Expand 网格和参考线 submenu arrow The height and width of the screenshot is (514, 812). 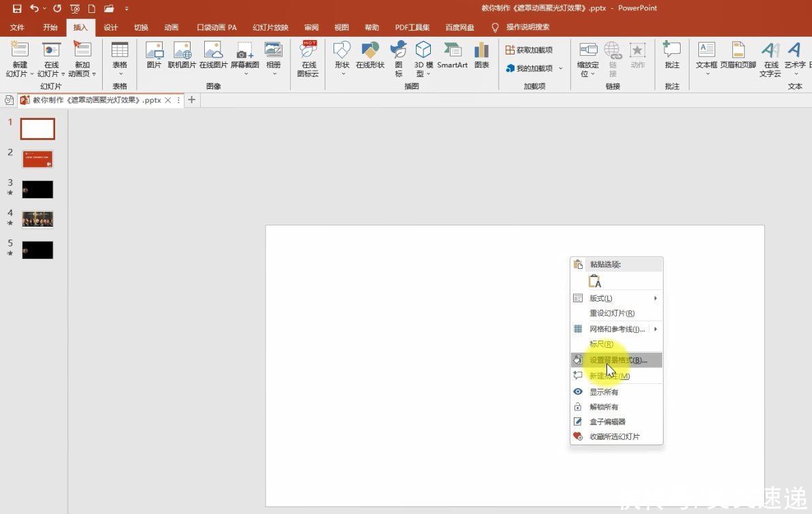coord(655,329)
